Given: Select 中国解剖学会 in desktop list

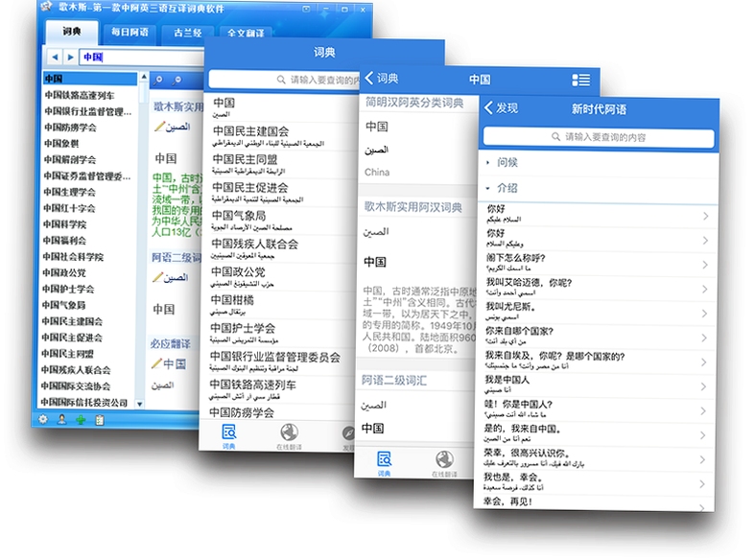Looking at the screenshot, I should coord(70,159).
